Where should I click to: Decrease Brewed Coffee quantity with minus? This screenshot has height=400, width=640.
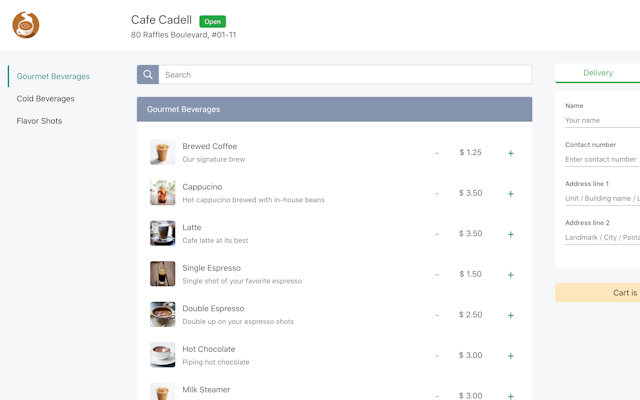pyautogui.click(x=437, y=153)
